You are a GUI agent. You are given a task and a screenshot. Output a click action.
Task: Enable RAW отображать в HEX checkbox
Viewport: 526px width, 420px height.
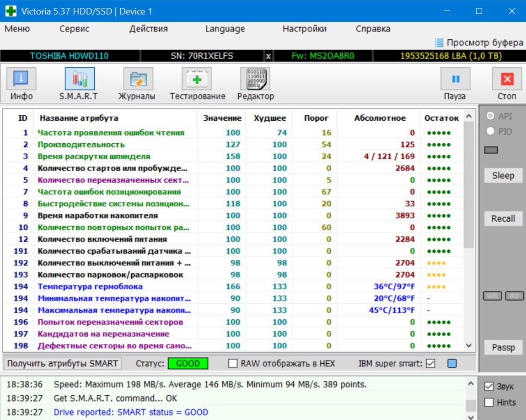tap(233, 364)
